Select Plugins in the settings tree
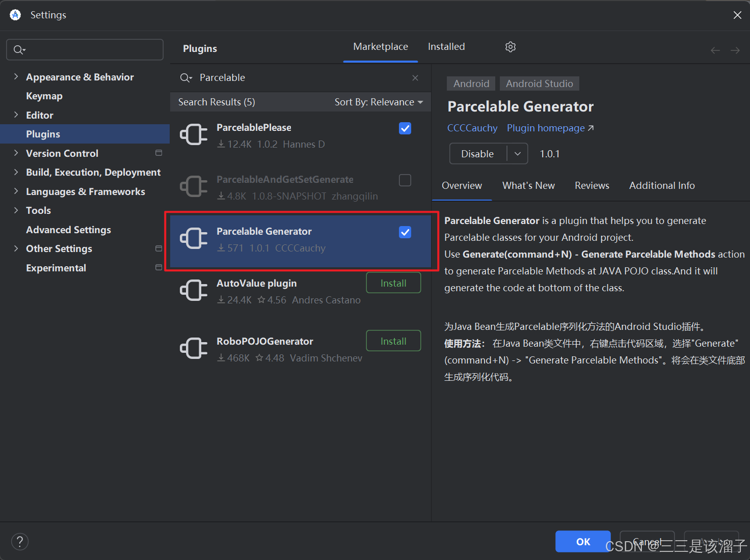750x560 pixels. click(x=85, y=134)
